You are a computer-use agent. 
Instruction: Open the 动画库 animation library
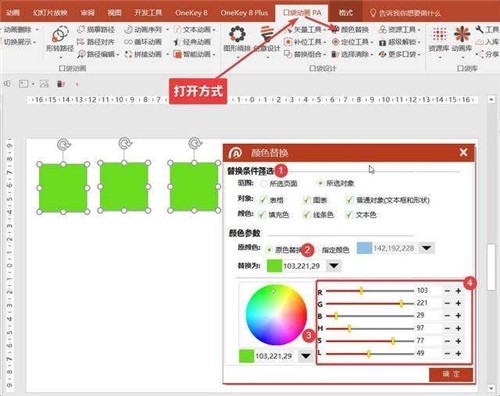(x=462, y=34)
